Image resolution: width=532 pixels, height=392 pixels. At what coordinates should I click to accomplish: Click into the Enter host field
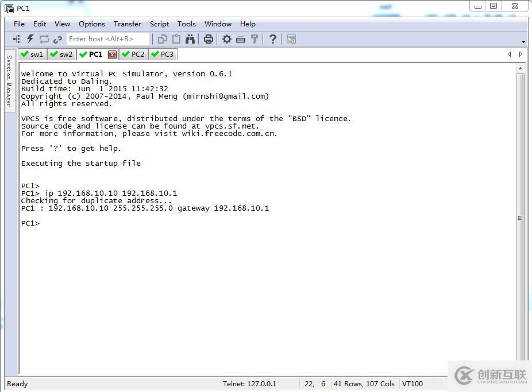(108, 39)
